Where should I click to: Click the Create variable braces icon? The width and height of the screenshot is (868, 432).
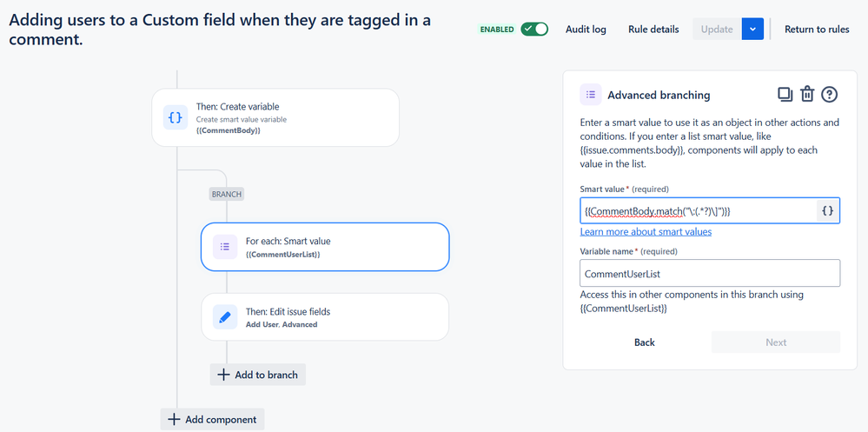click(x=176, y=117)
